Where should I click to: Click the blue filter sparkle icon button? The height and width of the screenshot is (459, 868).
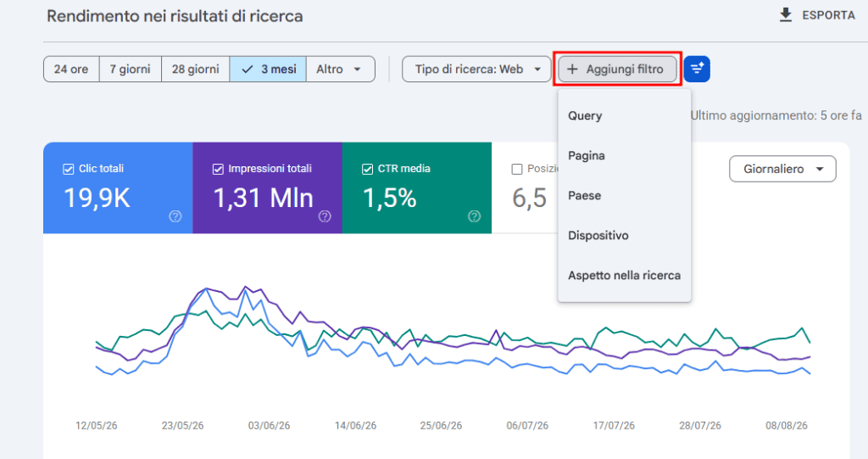697,70
